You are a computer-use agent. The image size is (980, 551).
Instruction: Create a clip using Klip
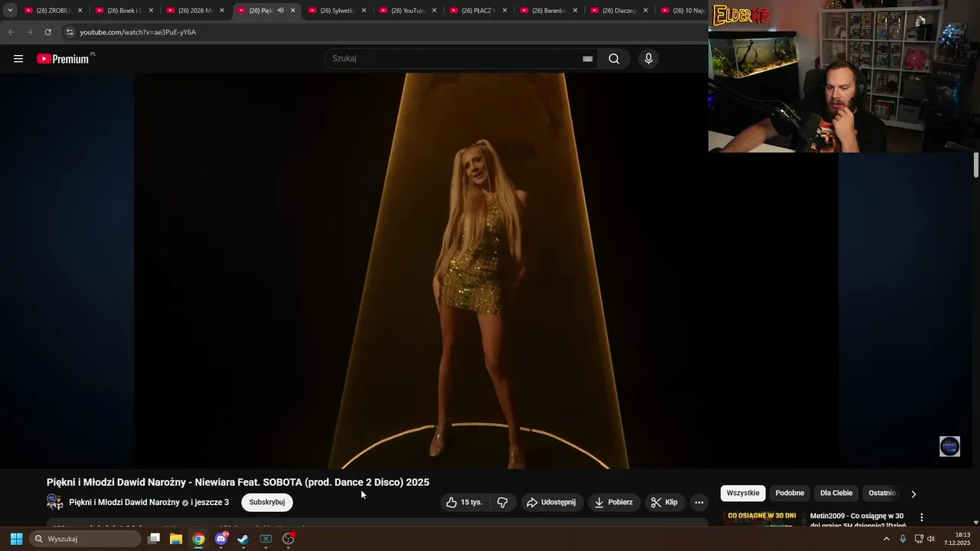[x=665, y=502]
